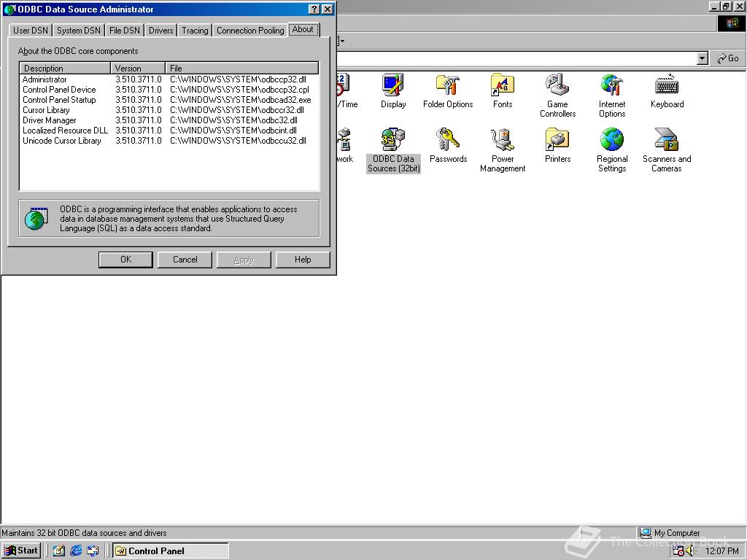The image size is (747, 560).
Task: Open the Regional Settings icon
Action: pos(612,150)
